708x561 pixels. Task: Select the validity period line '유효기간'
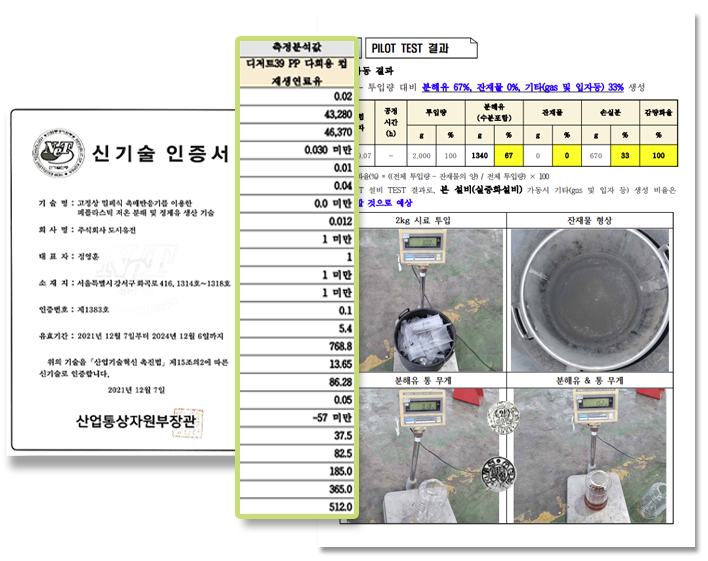(x=131, y=336)
